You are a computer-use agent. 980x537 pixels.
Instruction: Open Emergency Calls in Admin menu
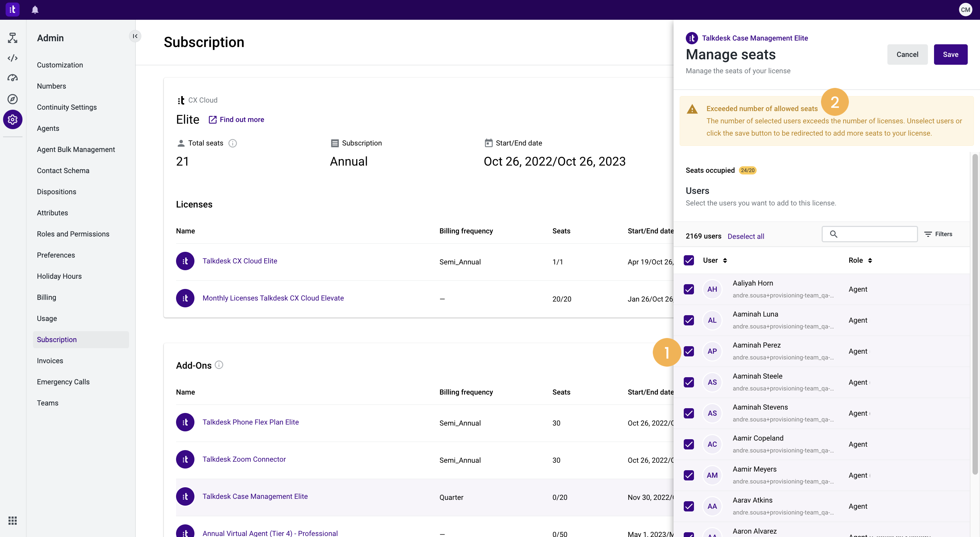(x=63, y=382)
